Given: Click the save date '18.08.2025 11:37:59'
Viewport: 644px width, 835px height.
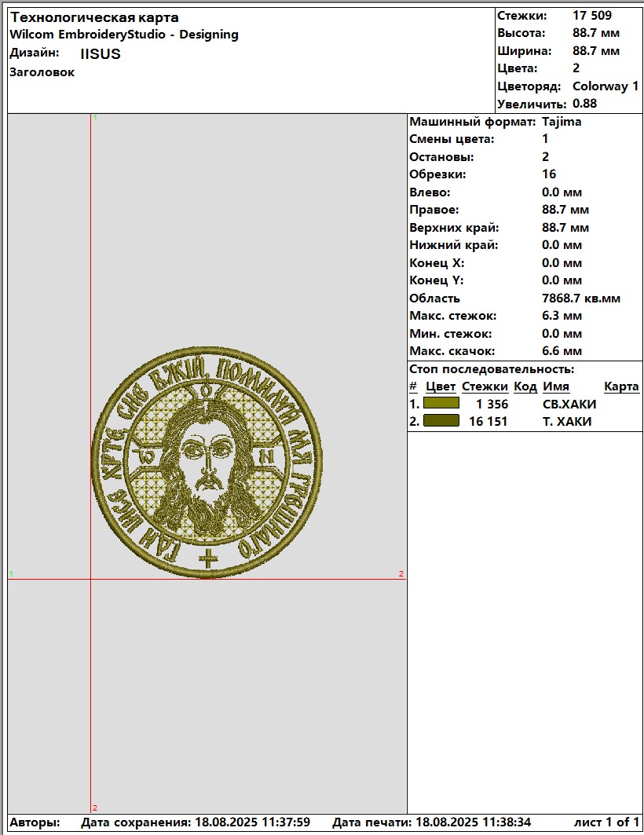Looking at the screenshot, I should click(253, 822).
